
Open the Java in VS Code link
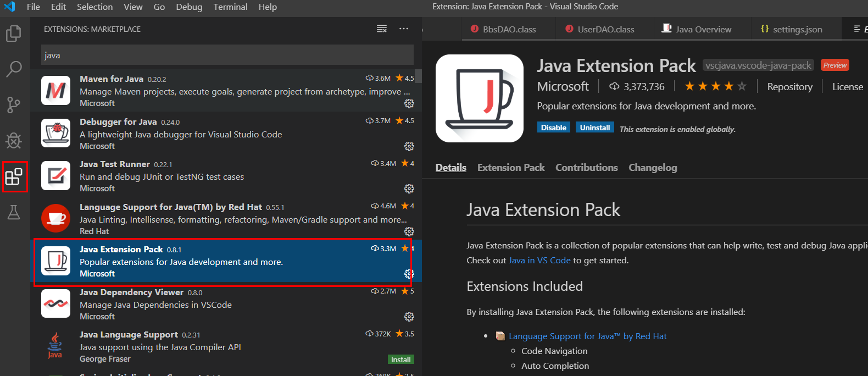pyautogui.click(x=539, y=261)
